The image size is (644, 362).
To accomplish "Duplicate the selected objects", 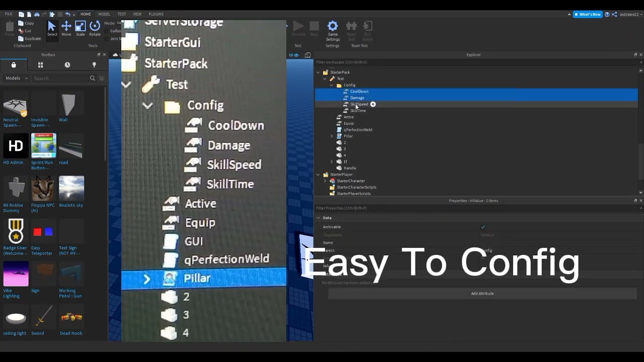I will [30, 38].
